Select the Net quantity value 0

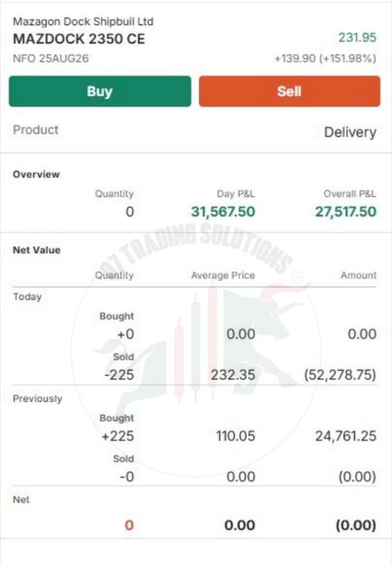(129, 525)
